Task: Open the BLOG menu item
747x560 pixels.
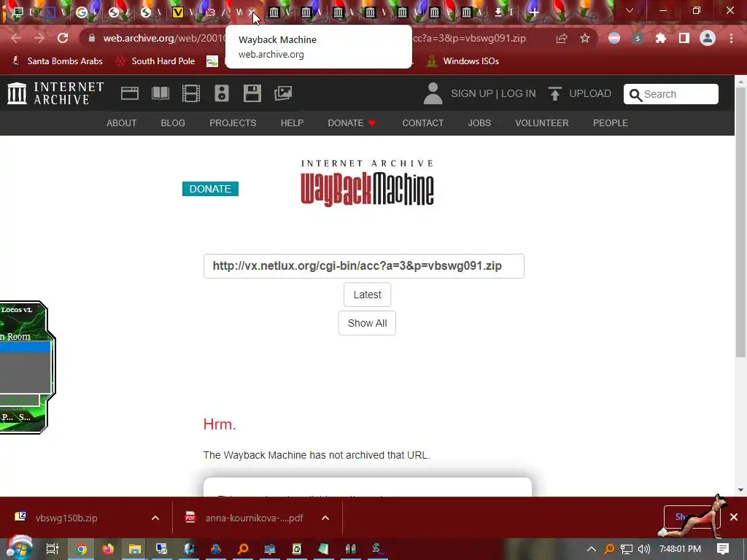Action: (173, 122)
